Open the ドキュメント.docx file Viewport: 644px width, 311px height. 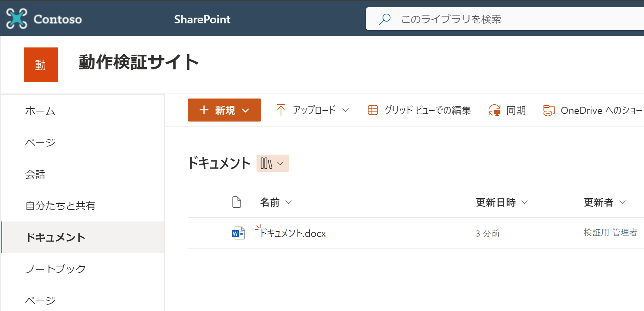click(293, 233)
